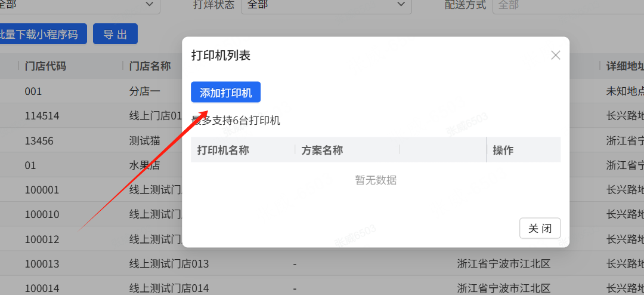Close the 打印机列表 dialog with X
This screenshot has height=295, width=644.
pyautogui.click(x=555, y=55)
